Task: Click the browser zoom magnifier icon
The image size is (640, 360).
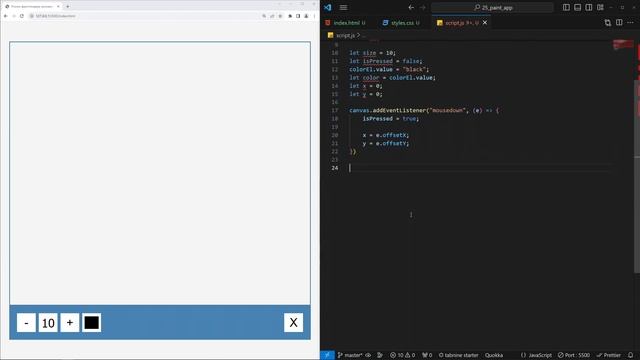Action: [264, 16]
